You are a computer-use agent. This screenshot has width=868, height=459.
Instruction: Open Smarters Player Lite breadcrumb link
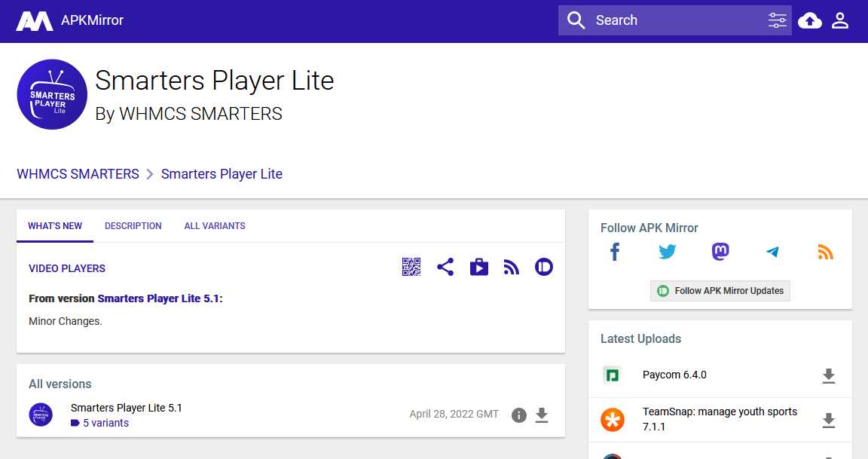point(222,174)
